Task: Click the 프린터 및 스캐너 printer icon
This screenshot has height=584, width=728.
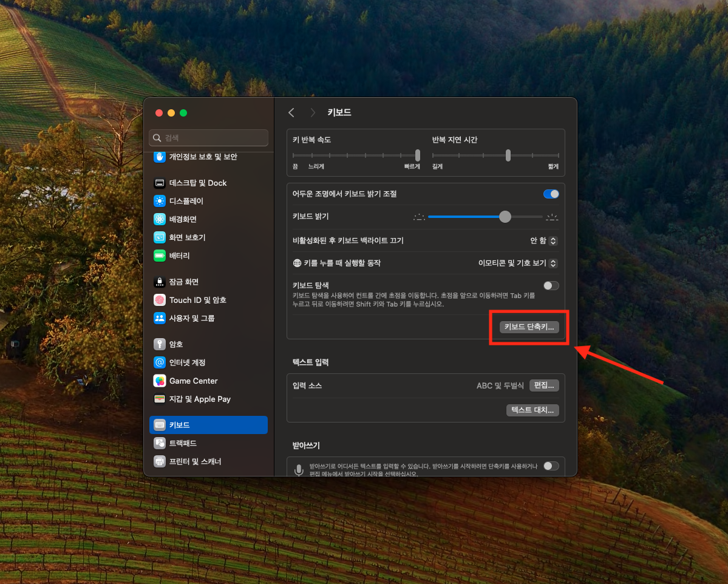Action: coord(159,461)
